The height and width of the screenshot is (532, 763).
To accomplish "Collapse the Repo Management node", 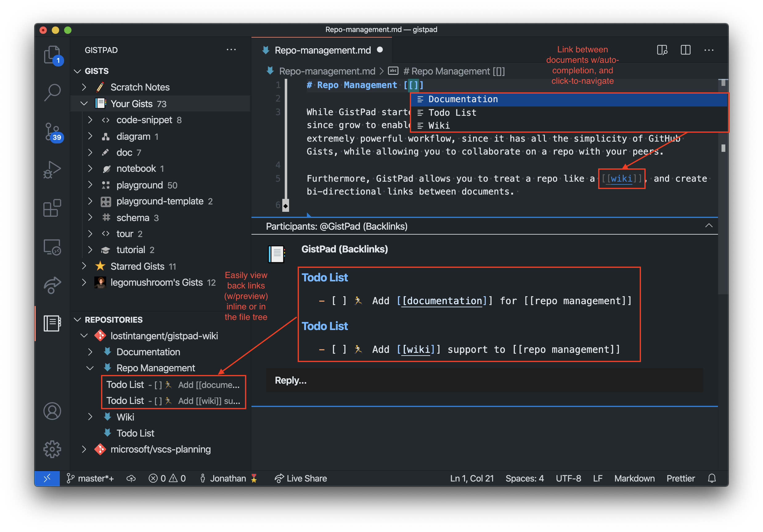I will click(x=90, y=368).
